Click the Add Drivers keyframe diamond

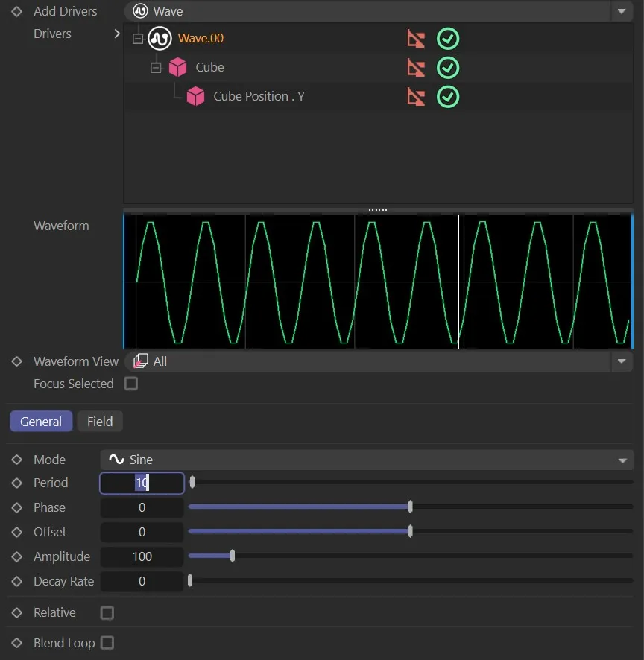tap(16, 12)
